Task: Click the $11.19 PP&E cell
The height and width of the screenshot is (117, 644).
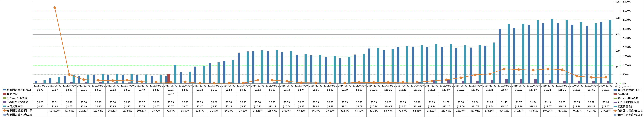Action: point(402,90)
